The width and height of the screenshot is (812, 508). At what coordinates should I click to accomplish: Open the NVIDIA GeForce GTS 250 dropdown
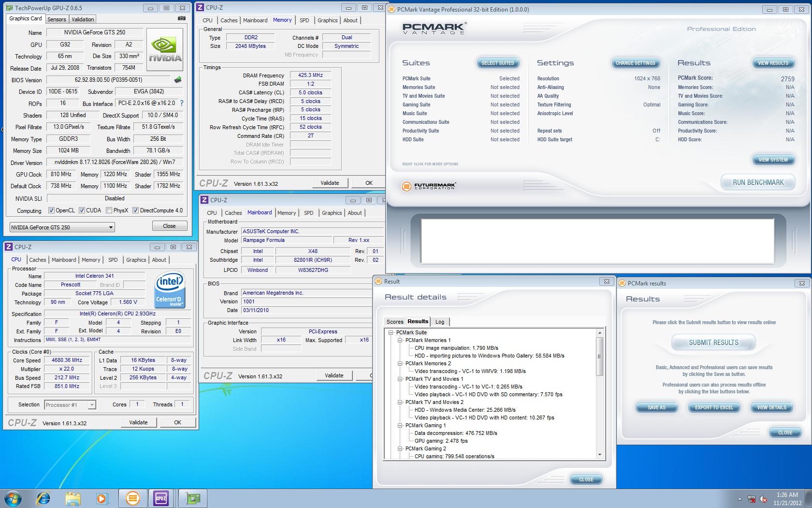[x=62, y=227]
